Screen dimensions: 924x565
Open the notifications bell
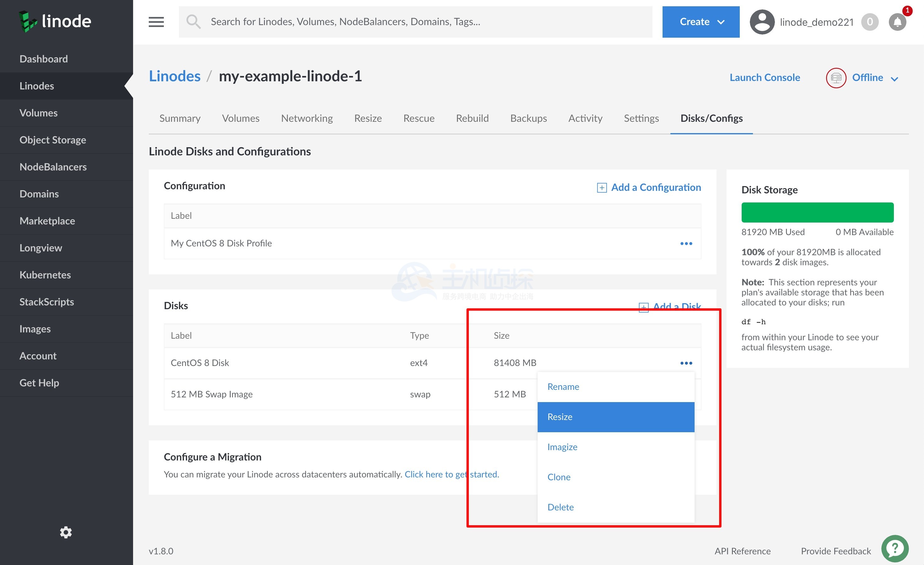(x=897, y=22)
